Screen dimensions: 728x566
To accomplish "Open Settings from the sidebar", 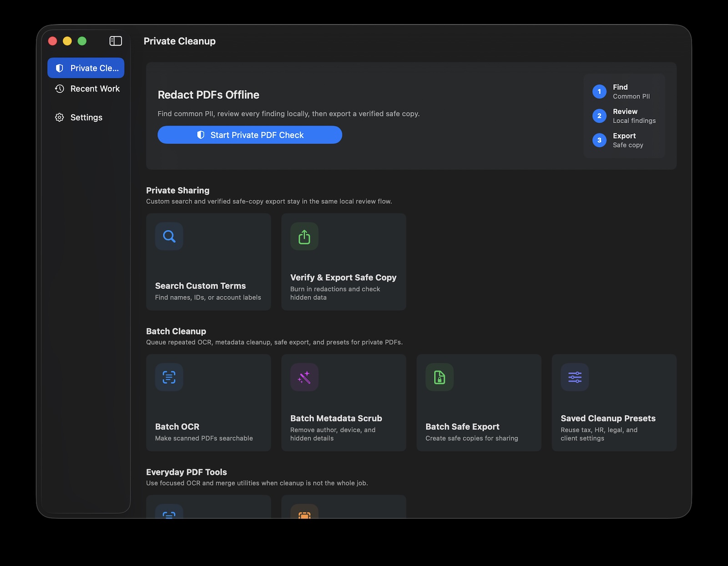I will [86, 117].
